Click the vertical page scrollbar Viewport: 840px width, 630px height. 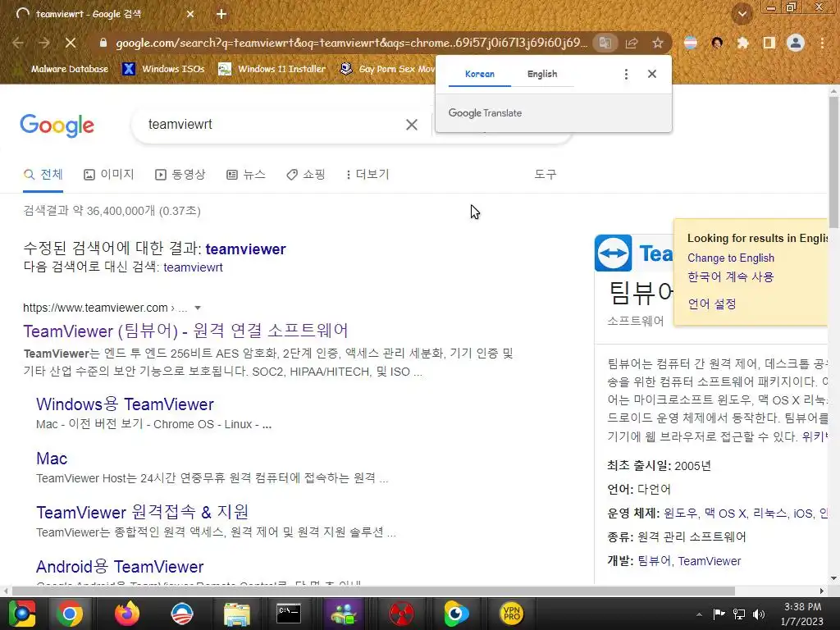pos(833,161)
